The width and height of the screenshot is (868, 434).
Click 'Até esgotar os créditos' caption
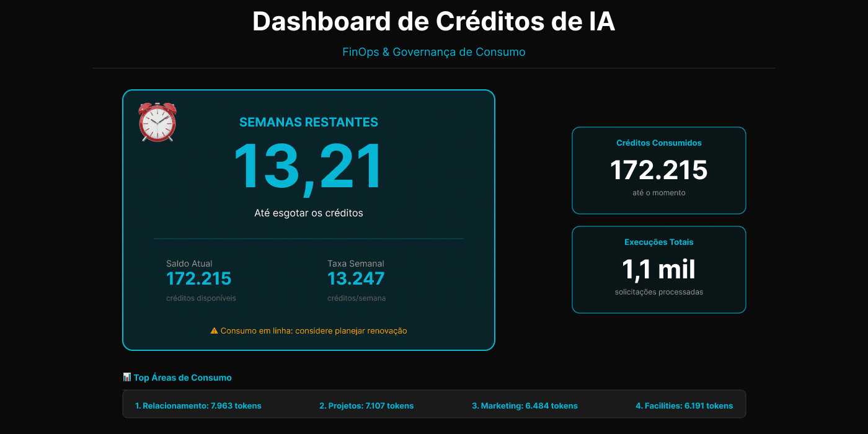(309, 213)
